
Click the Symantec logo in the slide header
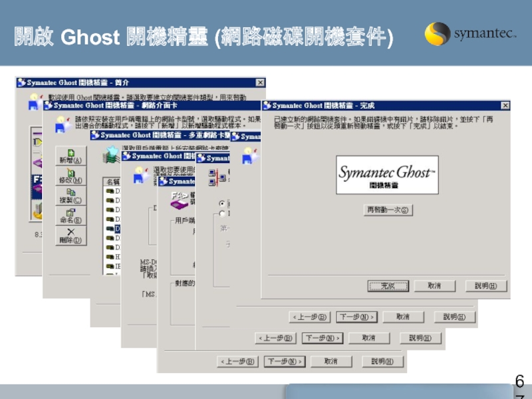click(x=470, y=34)
